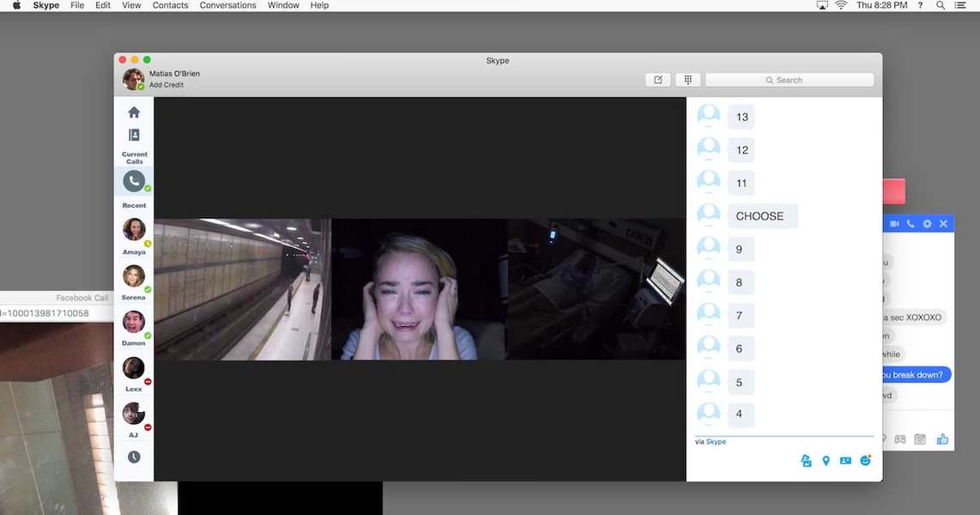The width and height of the screenshot is (980, 515).
Task: Click the Add Credit link
Action: (x=166, y=85)
